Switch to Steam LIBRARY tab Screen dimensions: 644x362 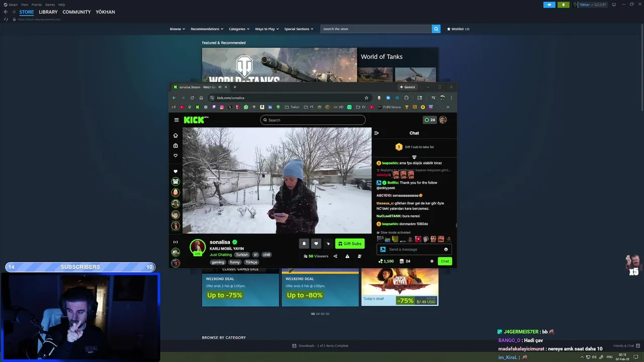coord(48,12)
